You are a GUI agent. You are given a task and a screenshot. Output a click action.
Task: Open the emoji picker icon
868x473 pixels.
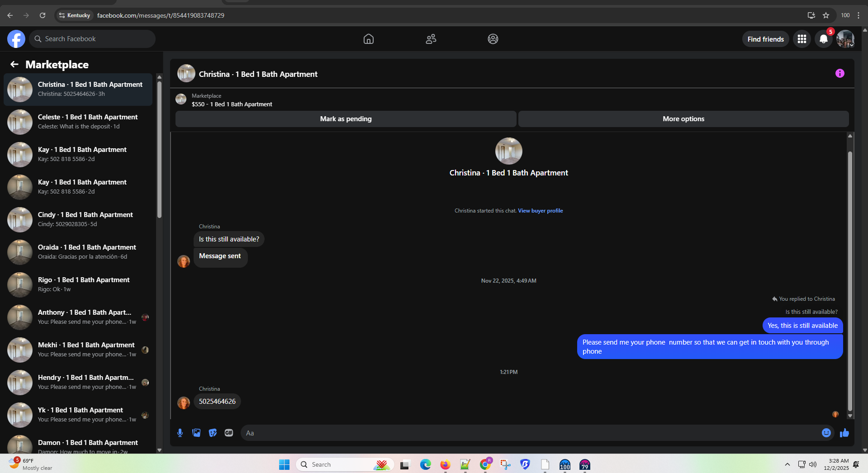click(x=826, y=433)
